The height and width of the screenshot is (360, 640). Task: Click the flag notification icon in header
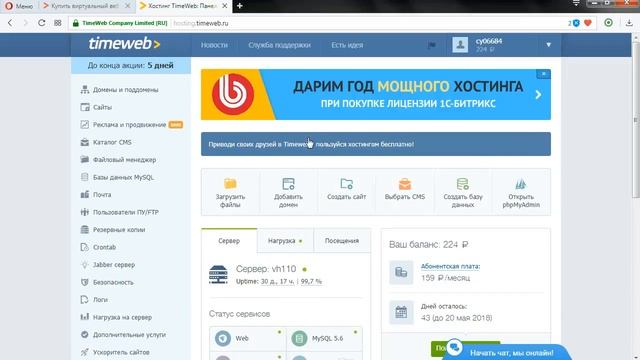point(432,45)
